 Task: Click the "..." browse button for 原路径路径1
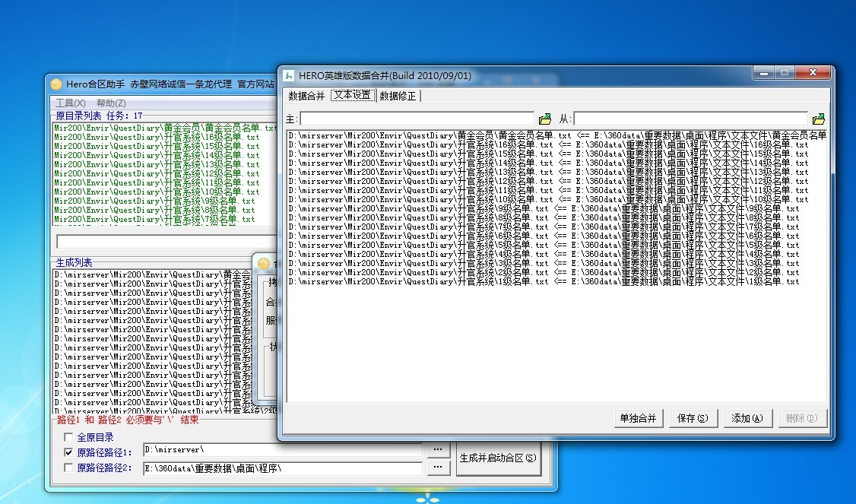437,449
